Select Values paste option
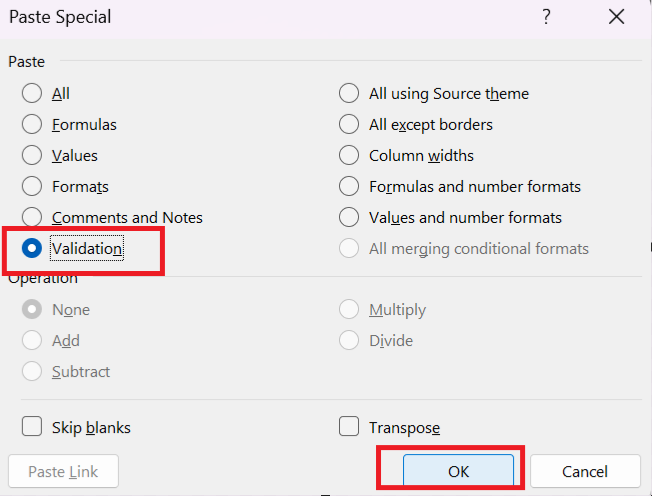Viewport: 652px width, 496px height. coord(32,156)
